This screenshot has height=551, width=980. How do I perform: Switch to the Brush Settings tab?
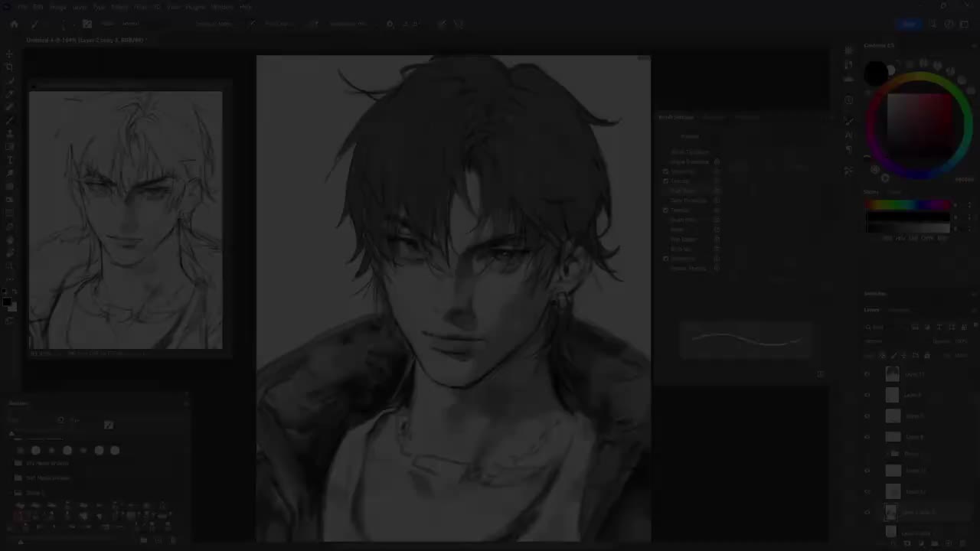point(676,117)
